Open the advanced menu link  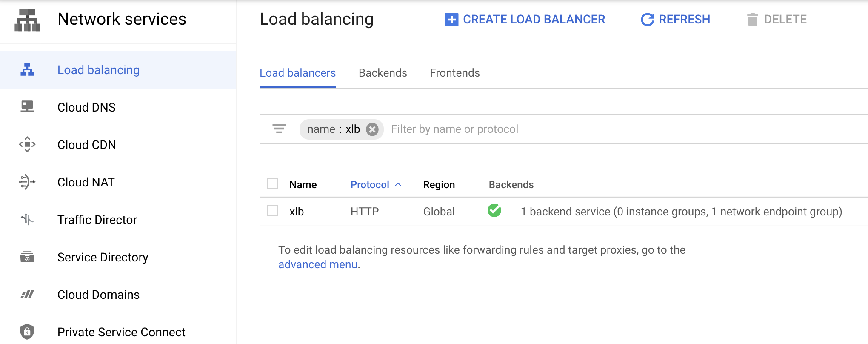point(317,264)
